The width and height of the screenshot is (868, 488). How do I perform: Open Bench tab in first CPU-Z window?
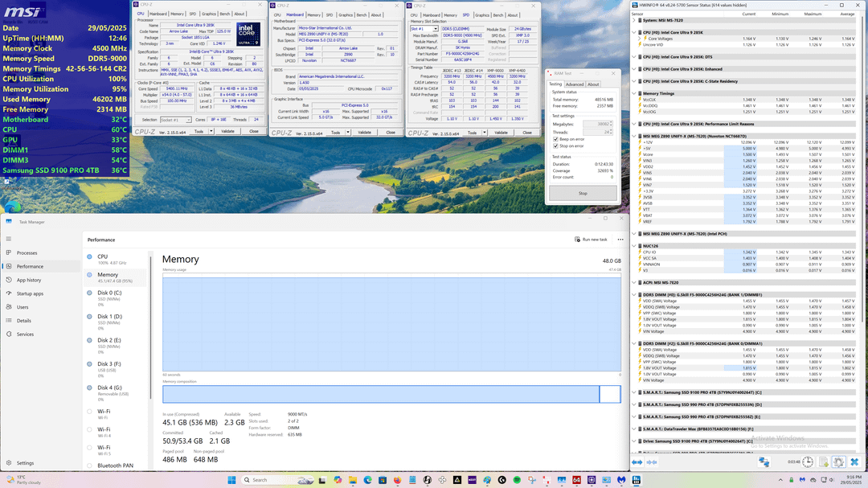tap(225, 14)
